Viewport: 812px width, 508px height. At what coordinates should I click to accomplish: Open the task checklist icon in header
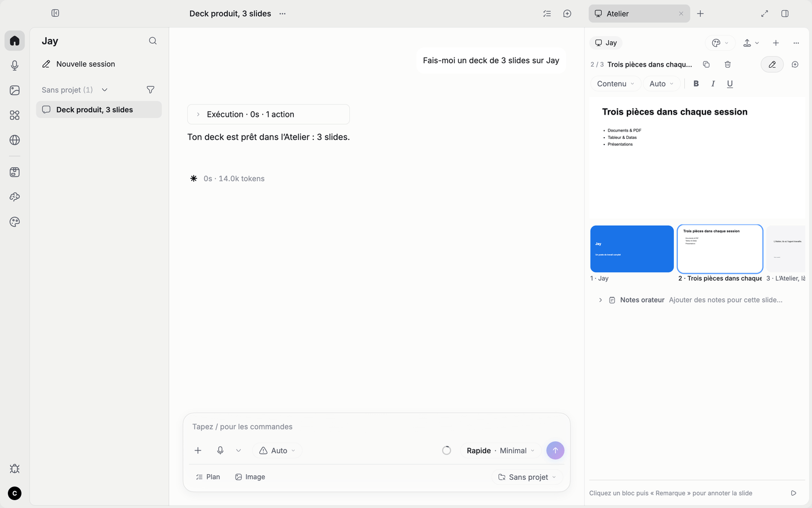[547, 14]
